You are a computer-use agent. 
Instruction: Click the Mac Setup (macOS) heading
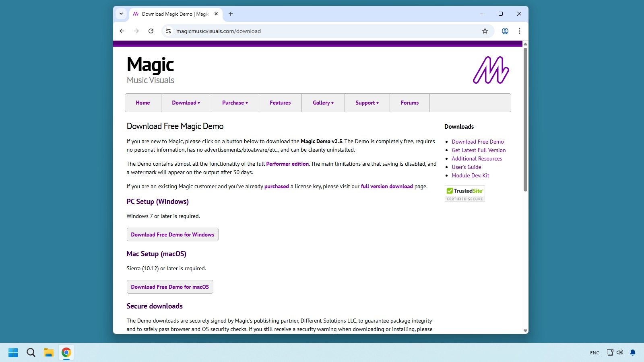[x=157, y=254]
